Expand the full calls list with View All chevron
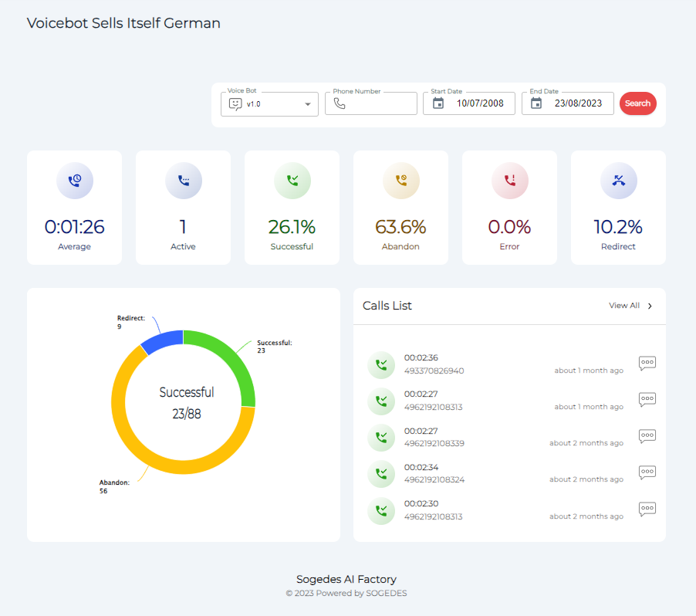This screenshot has height=616, width=696. tap(650, 306)
